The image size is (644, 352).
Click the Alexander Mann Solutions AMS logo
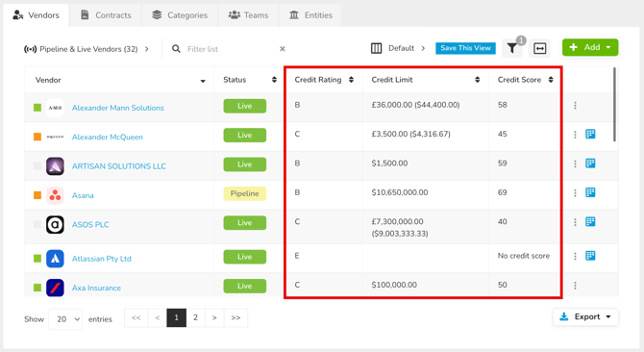(55, 108)
